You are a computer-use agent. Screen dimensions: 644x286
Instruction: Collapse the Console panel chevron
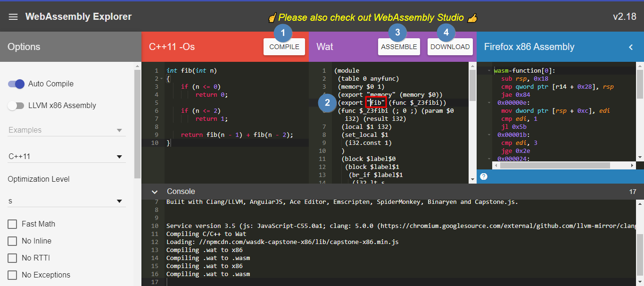click(154, 192)
